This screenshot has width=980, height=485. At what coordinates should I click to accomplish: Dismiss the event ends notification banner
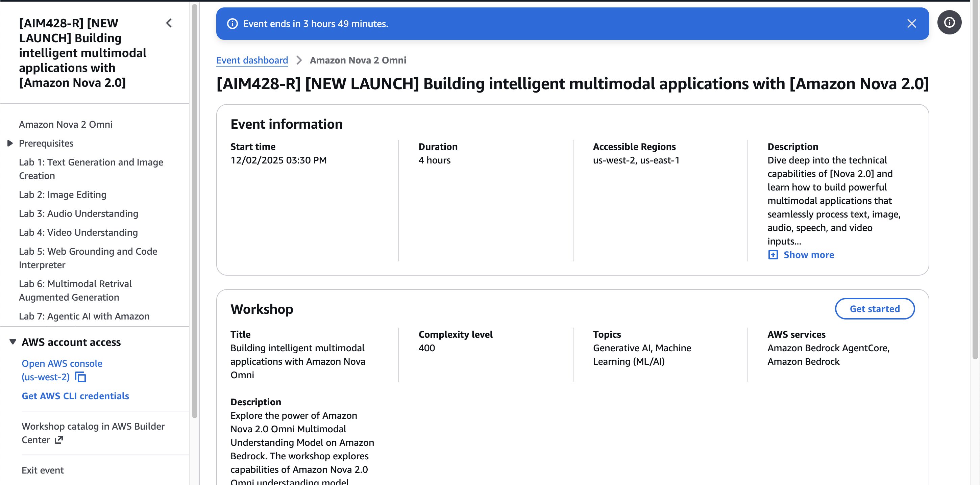[911, 24]
